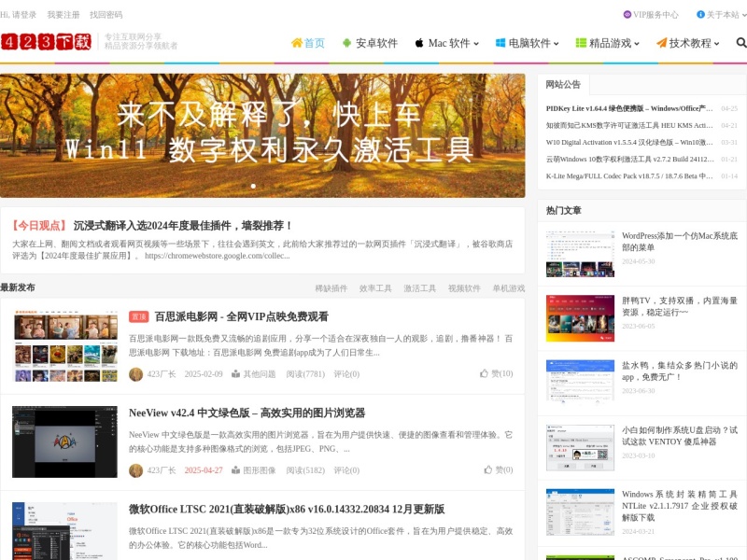Click the category icon beside 其他问题
This screenshot has height=560, width=747.
235,374
